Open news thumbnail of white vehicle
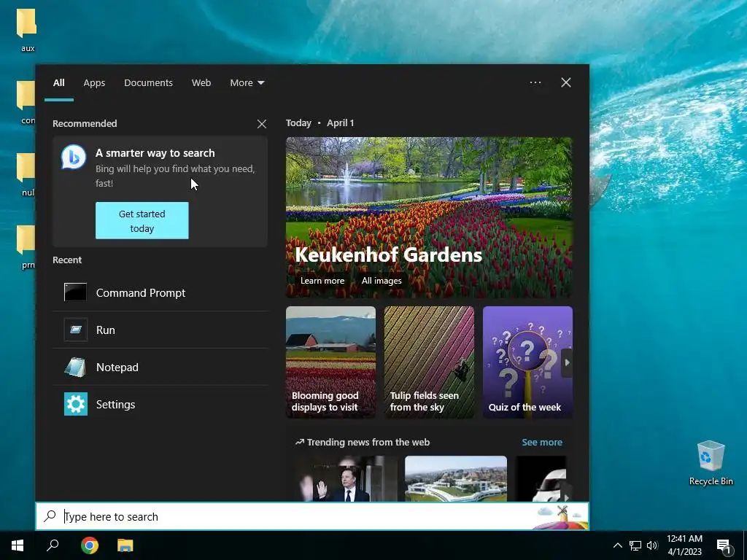Screen dimensions: 747x560 click(542, 478)
